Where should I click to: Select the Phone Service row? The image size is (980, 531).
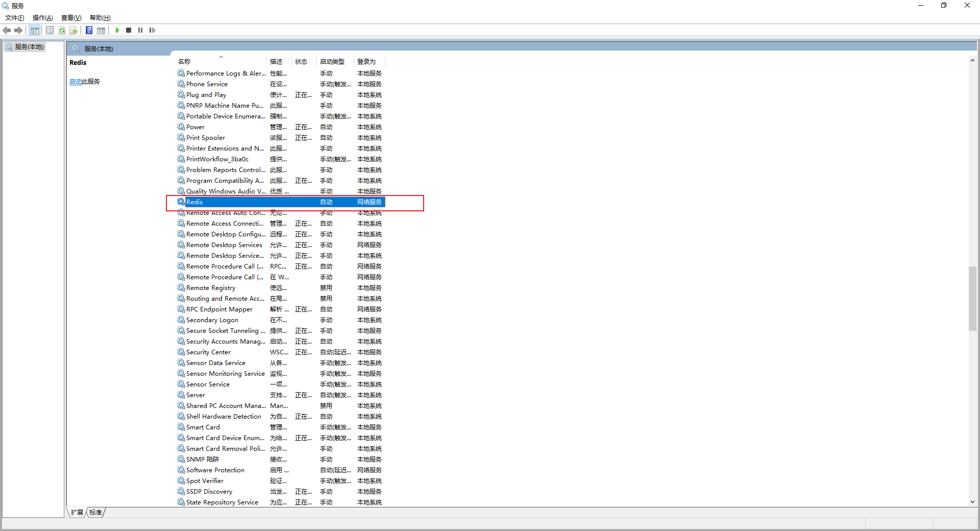[281, 84]
